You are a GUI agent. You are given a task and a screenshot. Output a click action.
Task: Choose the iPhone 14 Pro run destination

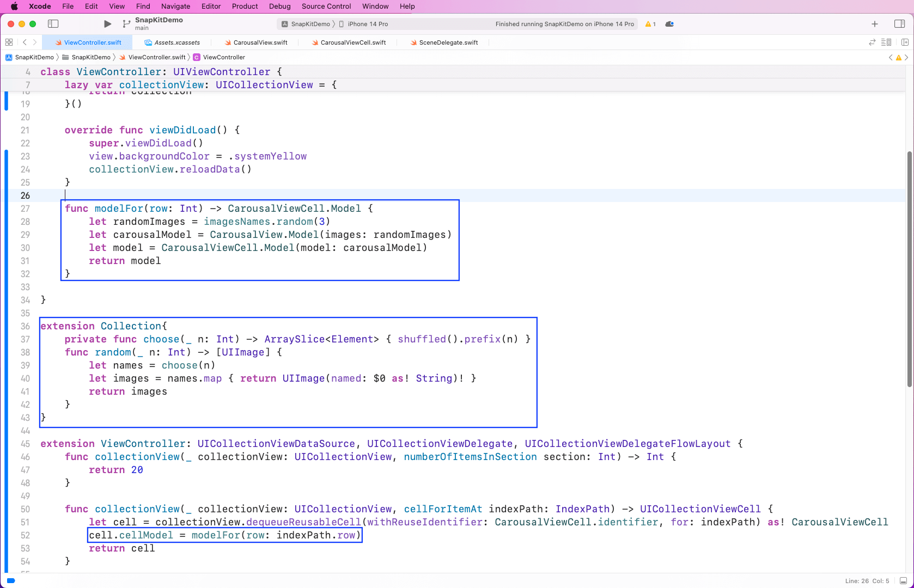[367, 24]
